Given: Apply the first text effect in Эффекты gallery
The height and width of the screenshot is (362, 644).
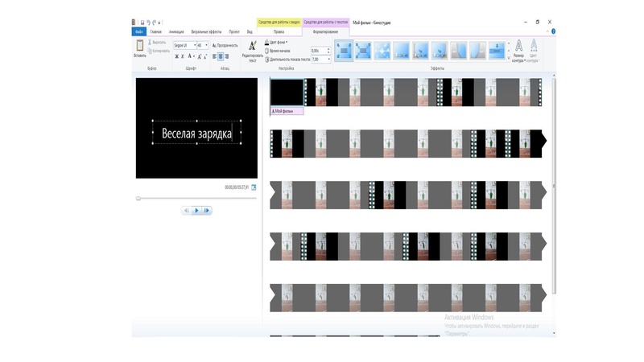Looking at the screenshot, I should pyautogui.click(x=344, y=51).
